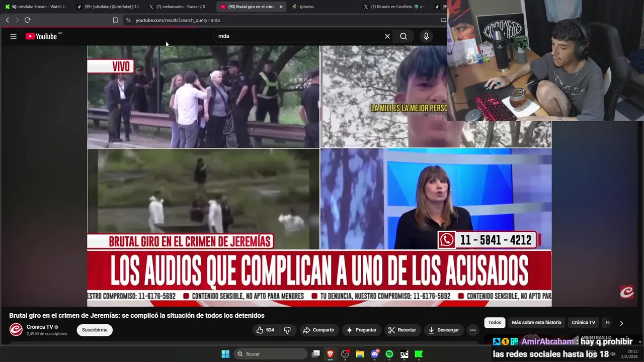This screenshot has height=362, width=644.
Task: Share the video with Compartir
Action: click(318, 330)
